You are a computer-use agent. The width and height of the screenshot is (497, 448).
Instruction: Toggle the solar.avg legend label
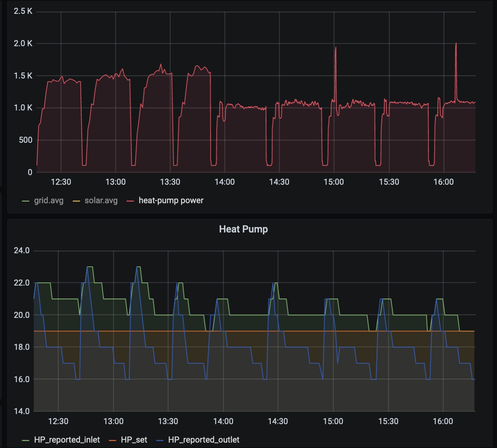(x=101, y=201)
